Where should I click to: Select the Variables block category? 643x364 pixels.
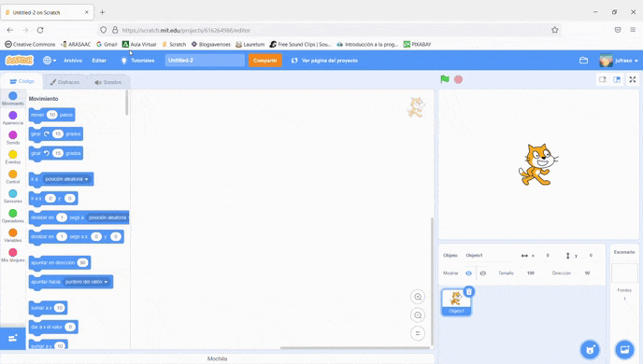point(13,235)
